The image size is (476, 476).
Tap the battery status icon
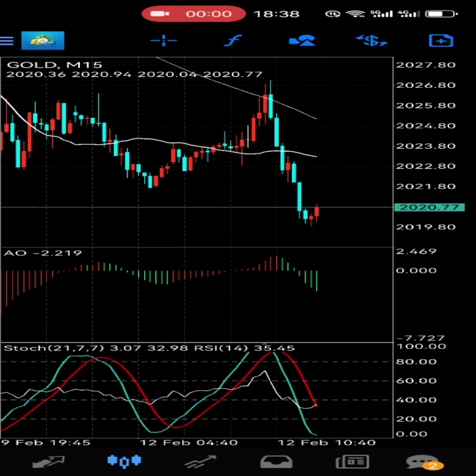(x=442, y=14)
